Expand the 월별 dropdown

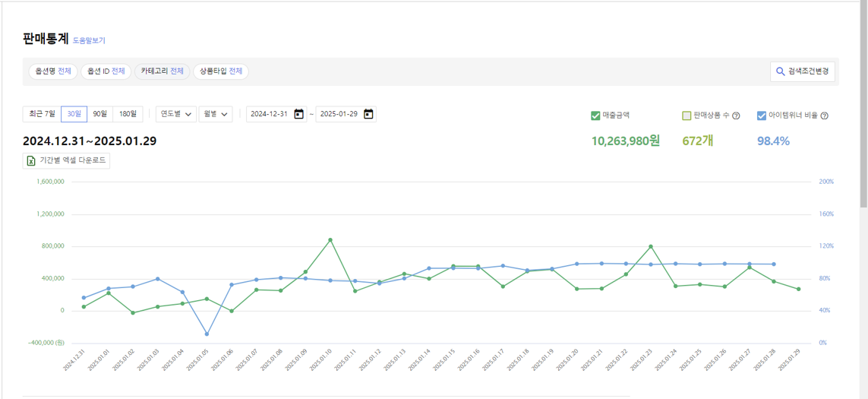pyautogui.click(x=216, y=114)
